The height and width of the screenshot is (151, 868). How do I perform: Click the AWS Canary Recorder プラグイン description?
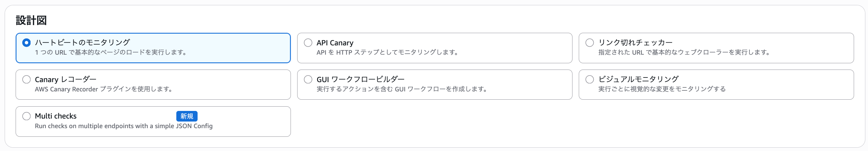coord(104,89)
